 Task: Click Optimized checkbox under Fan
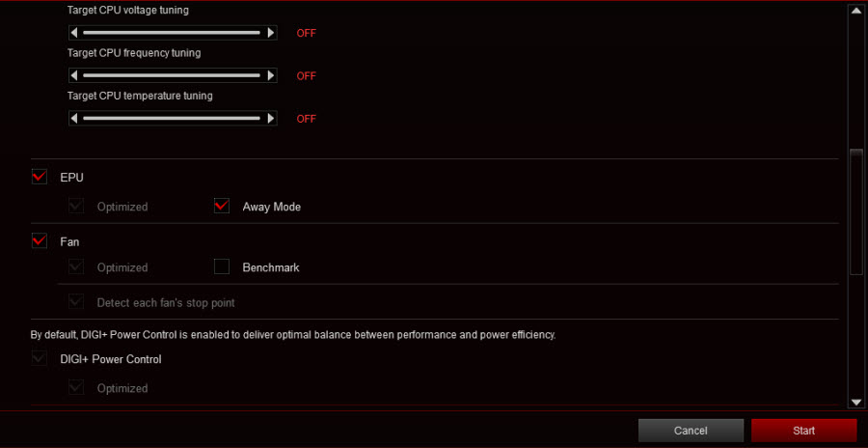pos(76,266)
